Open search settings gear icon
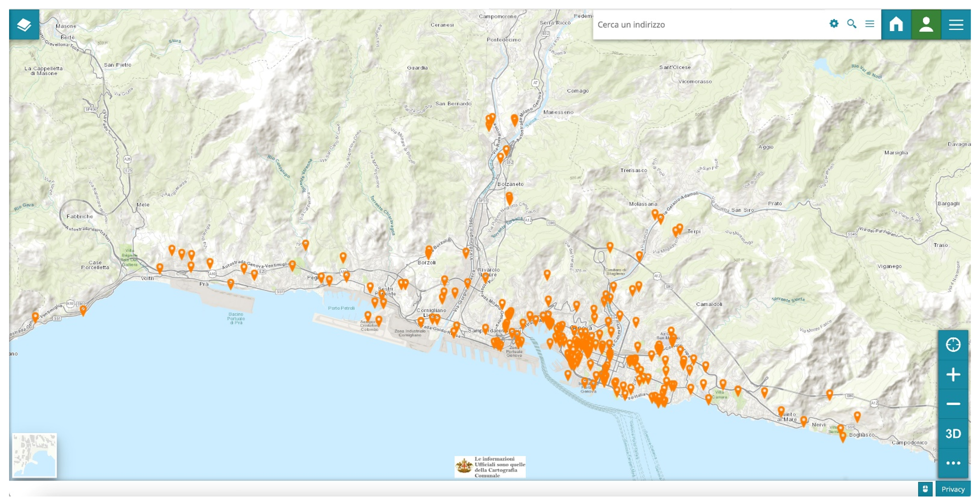The width and height of the screenshot is (980, 504). point(833,24)
